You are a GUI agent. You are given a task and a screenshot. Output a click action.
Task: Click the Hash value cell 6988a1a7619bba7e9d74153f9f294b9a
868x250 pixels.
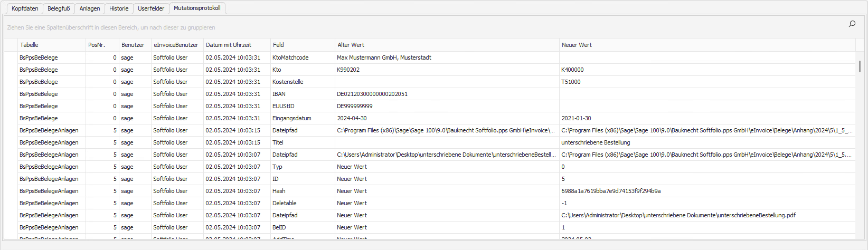coord(611,191)
